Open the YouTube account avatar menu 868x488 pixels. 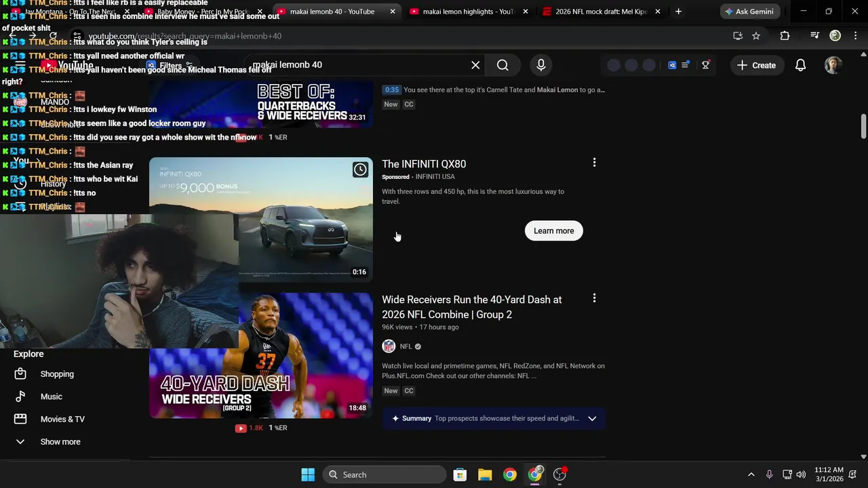(833, 65)
